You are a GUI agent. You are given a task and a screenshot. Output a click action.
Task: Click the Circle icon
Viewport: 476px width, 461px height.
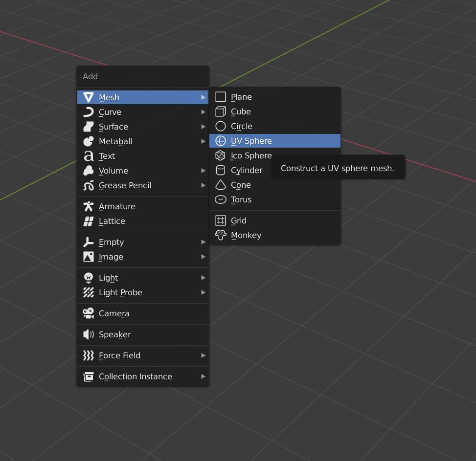(221, 126)
